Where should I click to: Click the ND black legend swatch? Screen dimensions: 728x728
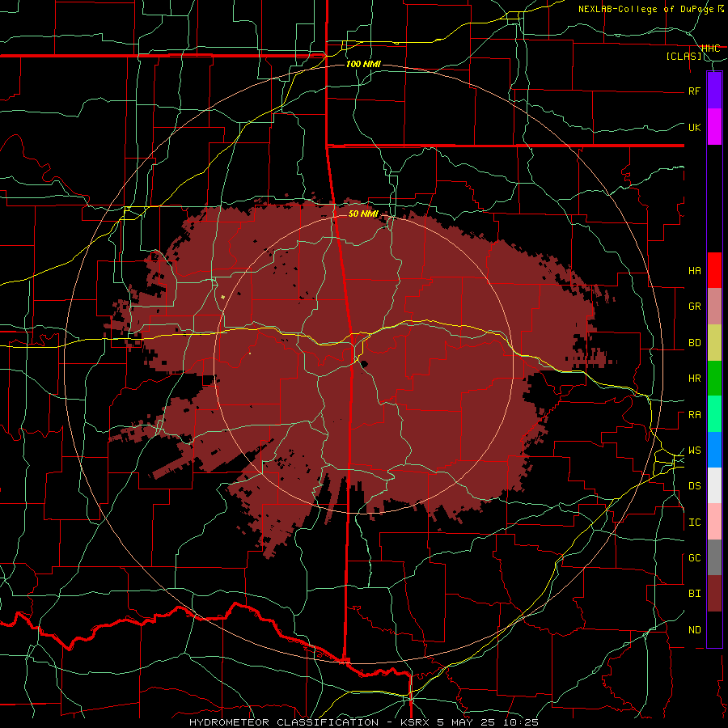[x=714, y=629]
